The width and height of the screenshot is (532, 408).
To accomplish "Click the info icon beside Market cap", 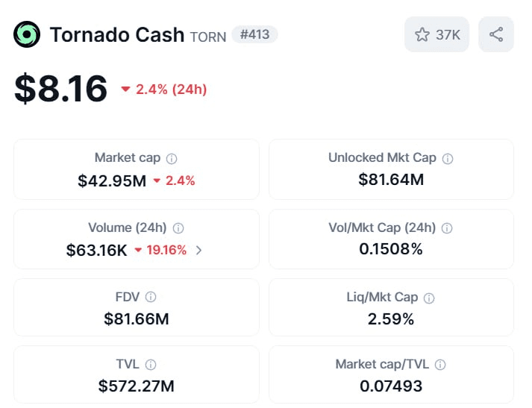I will click(172, 159).
